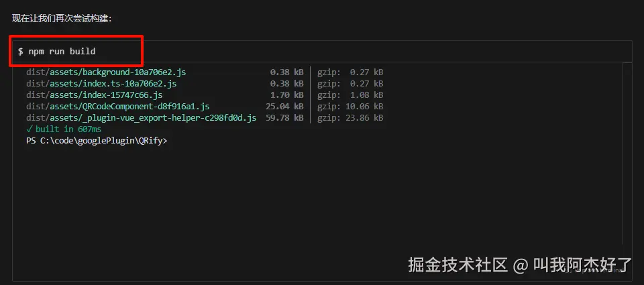
Task: Click the "掘金技术社区" watermark text
Action: tap(459, 265)
